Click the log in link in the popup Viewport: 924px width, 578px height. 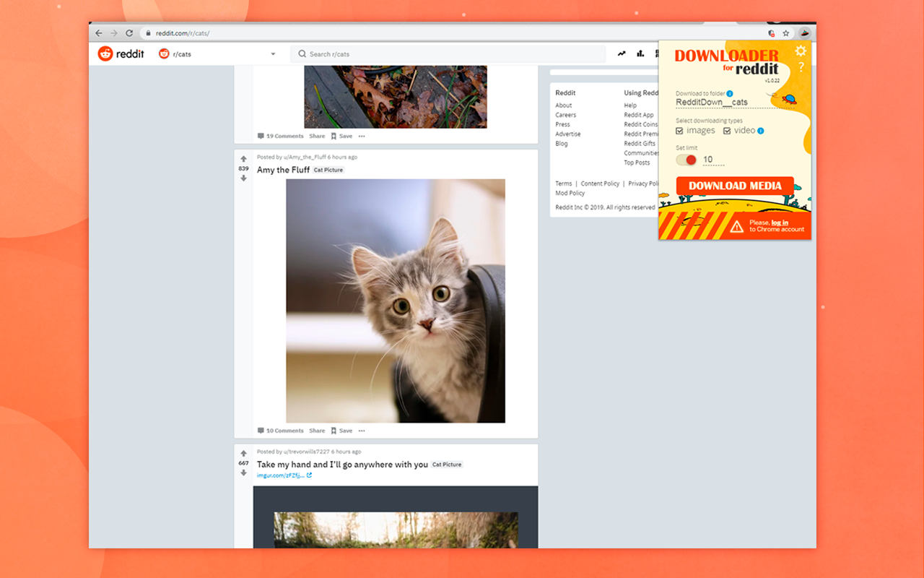coord(780,223)
